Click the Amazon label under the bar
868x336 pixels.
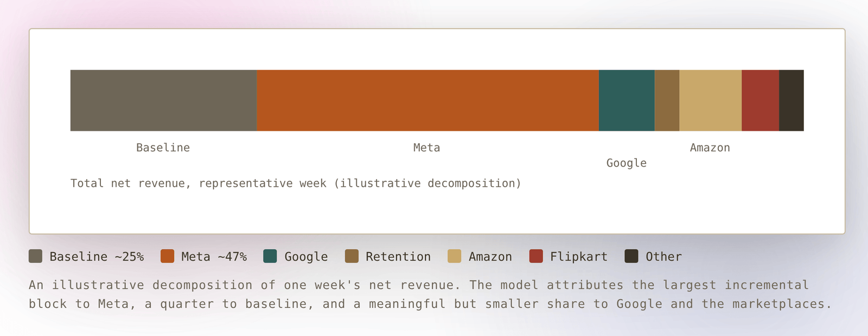click(x=710, y=148)
